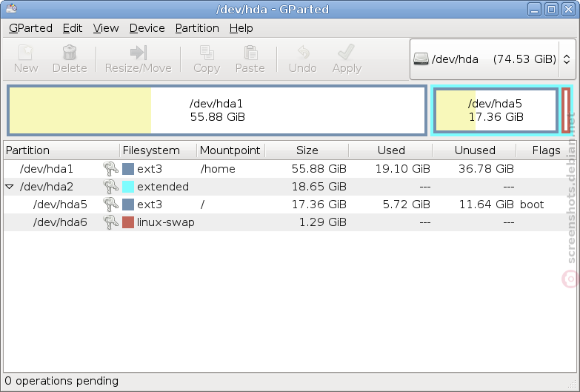
Task: Click the Flags column header
Action: [546, 150]
